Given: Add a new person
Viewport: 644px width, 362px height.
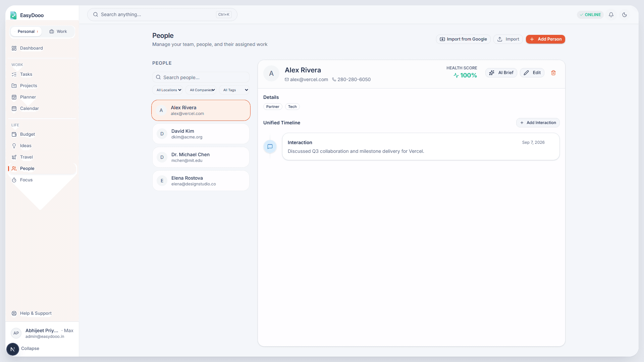Looking at the screenshot, I should pyautogui.click(x=545, y=39).
